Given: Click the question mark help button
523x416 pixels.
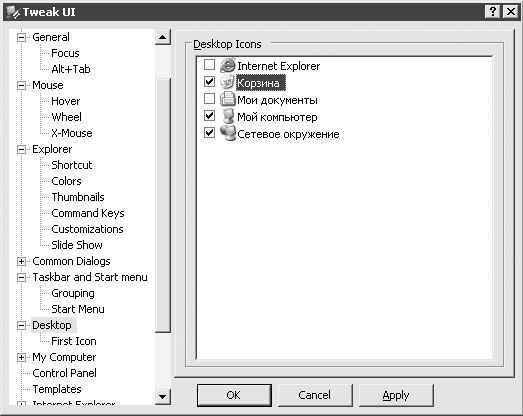Looking at the screenshot, I should [x=493, y=12].
